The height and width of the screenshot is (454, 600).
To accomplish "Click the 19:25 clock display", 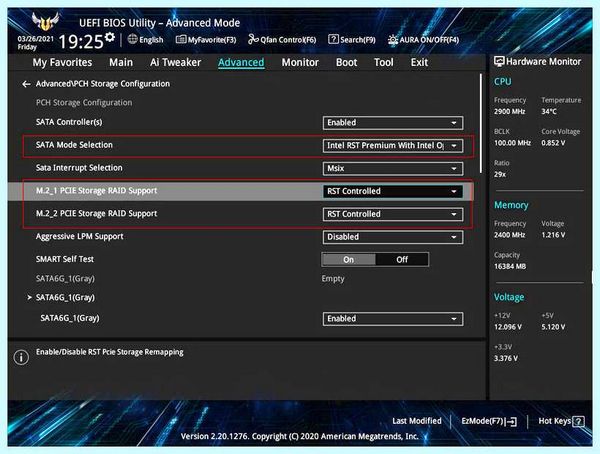I will point(81,41).
